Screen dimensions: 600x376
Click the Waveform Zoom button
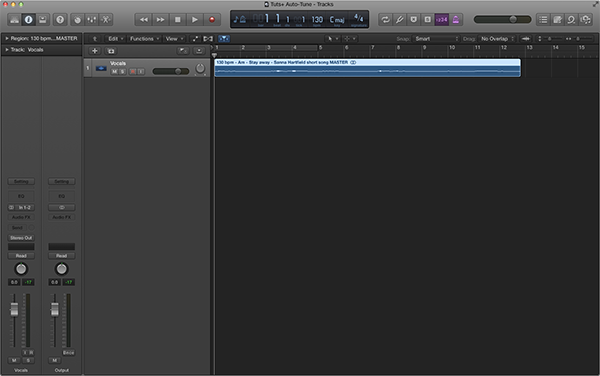pyautogui.click(x=526, y=39)
